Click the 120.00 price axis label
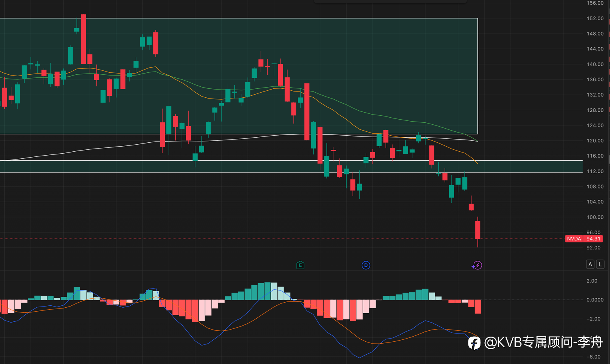Image resolution: width=610 pixels, height=364 pixels. click(x=595, y=141)
